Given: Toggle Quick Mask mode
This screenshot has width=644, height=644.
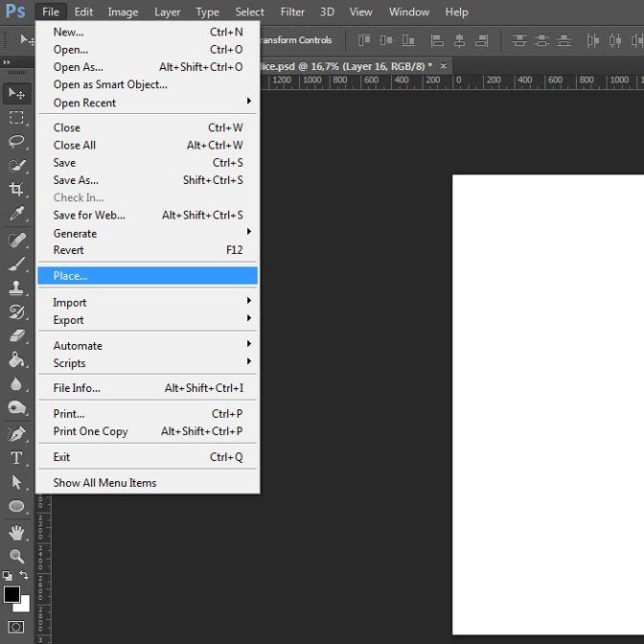Looking at the screenshot, I should click(15, 628).
